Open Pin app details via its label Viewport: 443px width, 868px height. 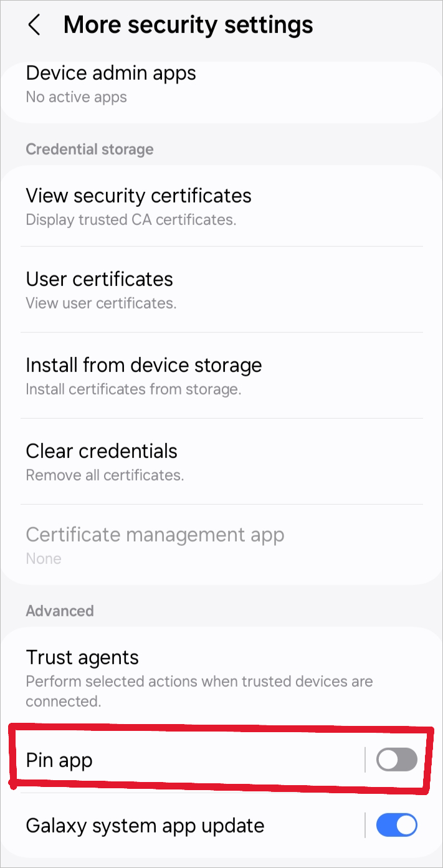[59, 760]
